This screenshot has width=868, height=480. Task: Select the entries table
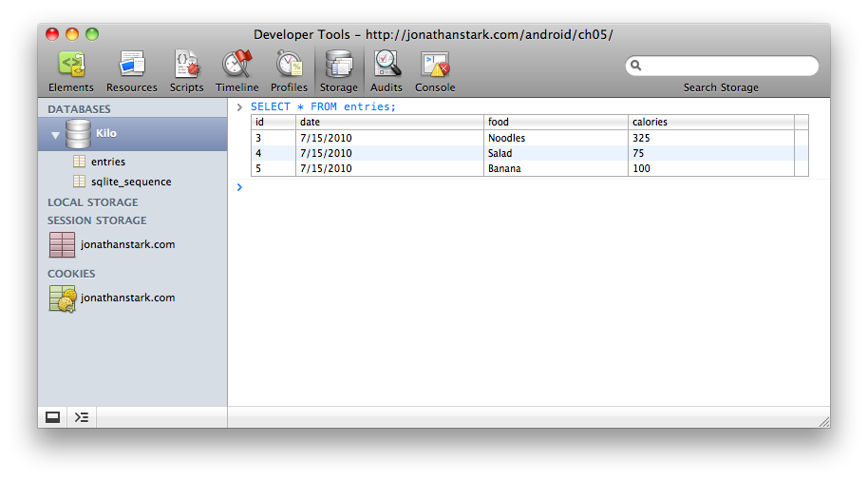point(107,162)
